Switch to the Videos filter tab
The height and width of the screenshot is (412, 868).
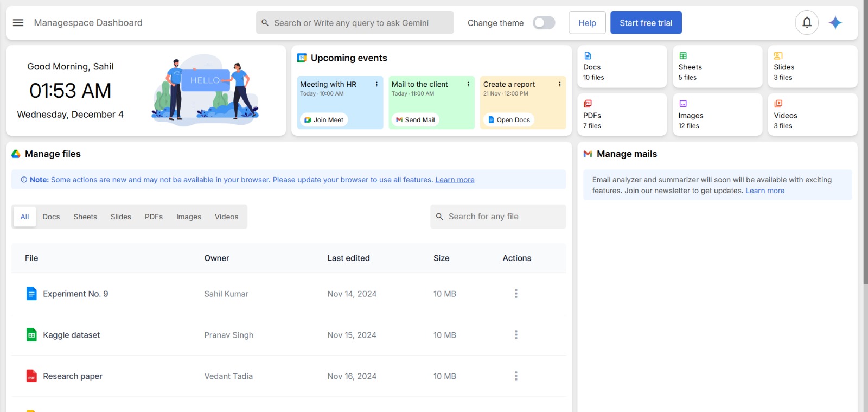coord(226,217)
